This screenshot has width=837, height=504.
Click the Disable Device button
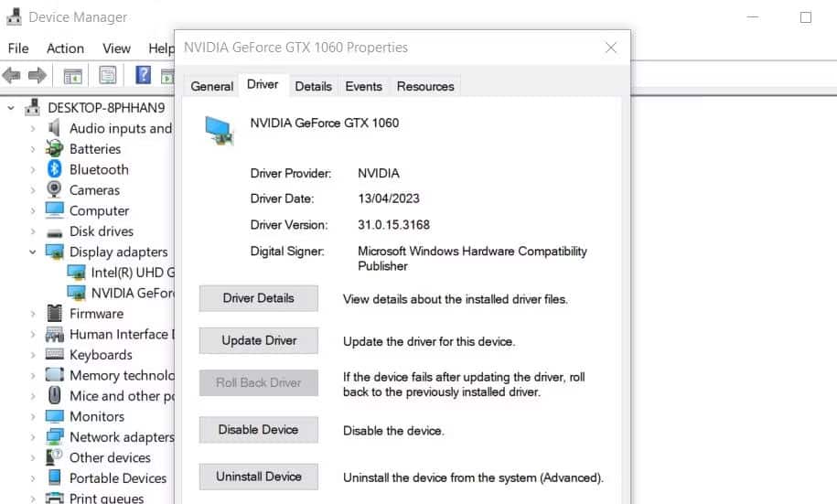[259, 430]
